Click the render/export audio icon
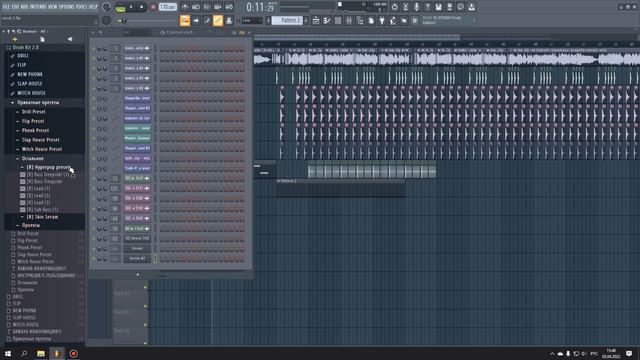 pos(449,7)
